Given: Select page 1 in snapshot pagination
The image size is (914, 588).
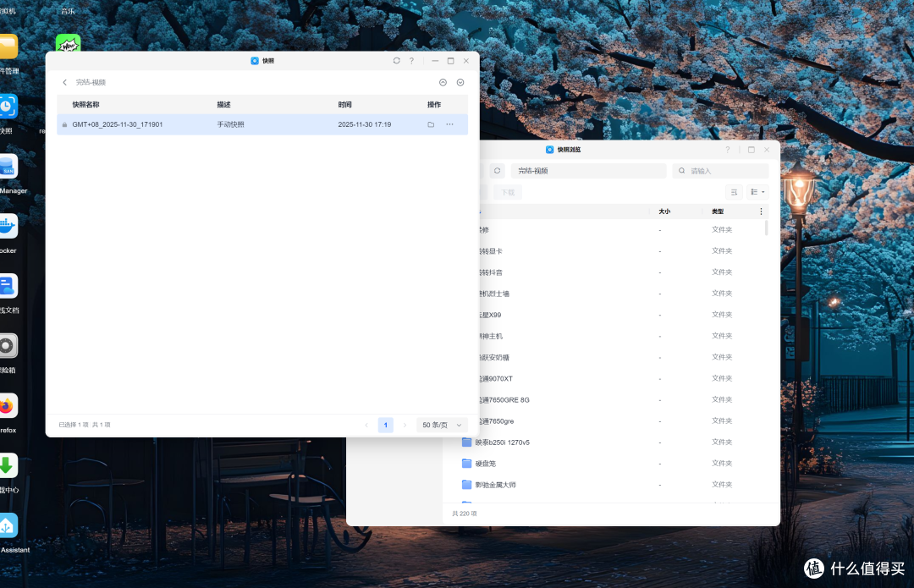Looking at the screenshot, I should click(x=385, y=425).
